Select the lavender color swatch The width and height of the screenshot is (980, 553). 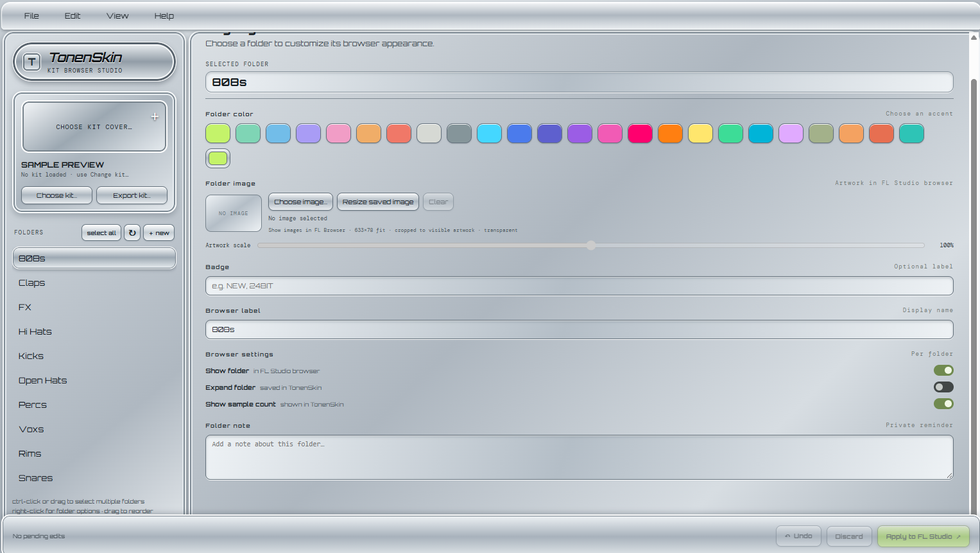click(x=308, y=134)
